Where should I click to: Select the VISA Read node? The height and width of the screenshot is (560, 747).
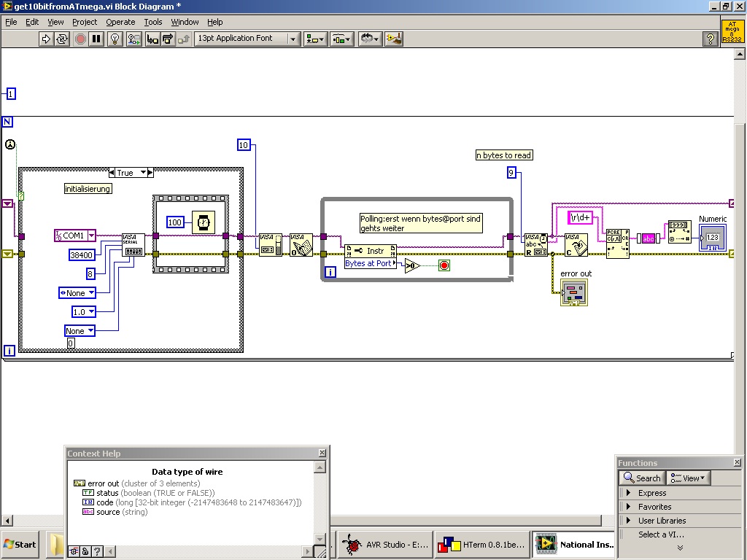536,245
